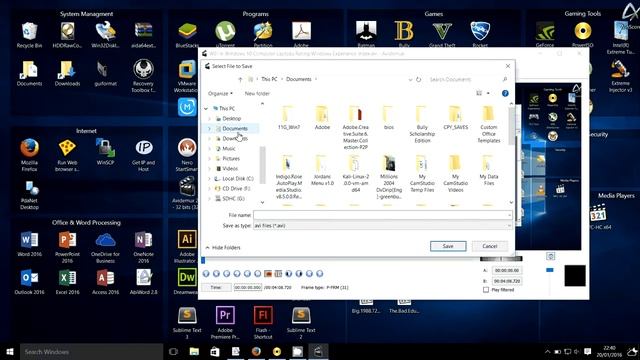Go to last frame in Avidemux
Viewport: 640px width, 360px height.
coord(320,273)
